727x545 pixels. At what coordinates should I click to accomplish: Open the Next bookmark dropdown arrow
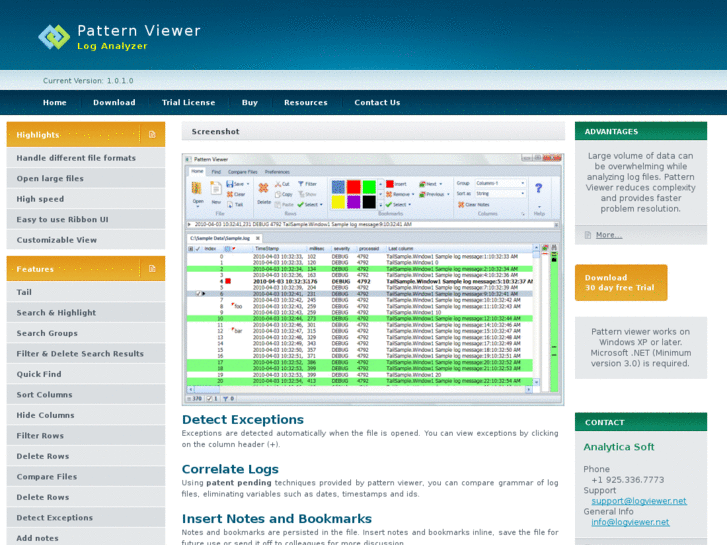440,184
